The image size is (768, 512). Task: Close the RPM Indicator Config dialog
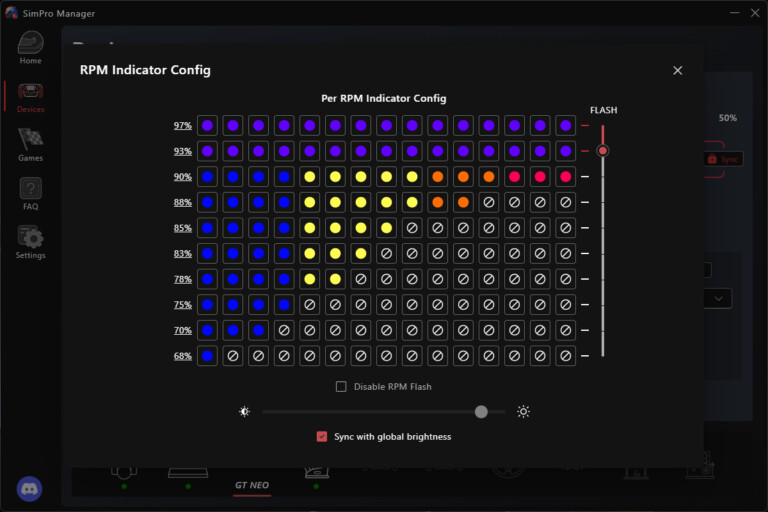tap(677, 70)
